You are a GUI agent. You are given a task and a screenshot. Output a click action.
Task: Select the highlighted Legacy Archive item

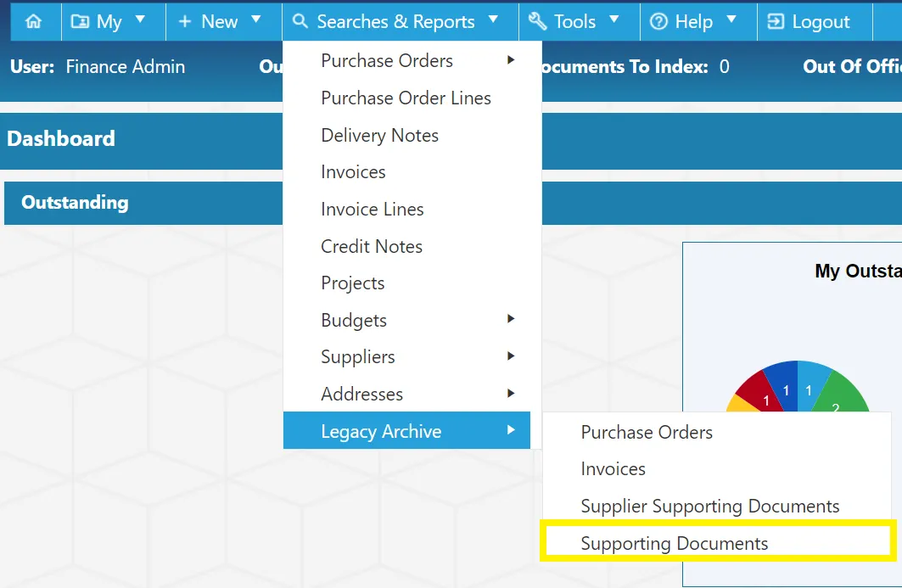click(x=406, y=430)
